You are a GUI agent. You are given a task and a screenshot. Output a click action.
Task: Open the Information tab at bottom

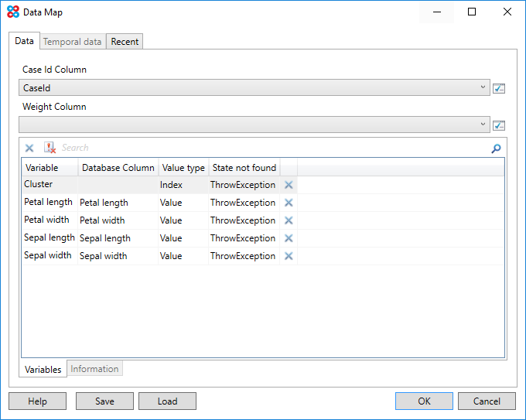(x=94, y=369)
